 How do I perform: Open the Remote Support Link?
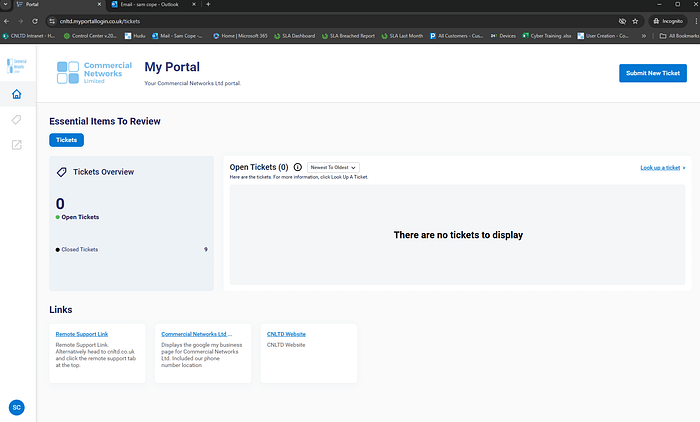82,334
